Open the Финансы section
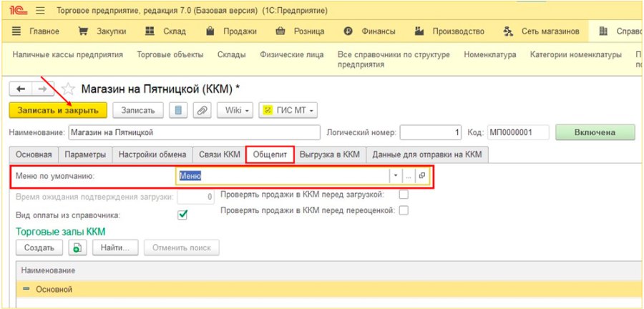Image resolution: width=644 pixels, height=309 pixels. [x=370, y=31]
